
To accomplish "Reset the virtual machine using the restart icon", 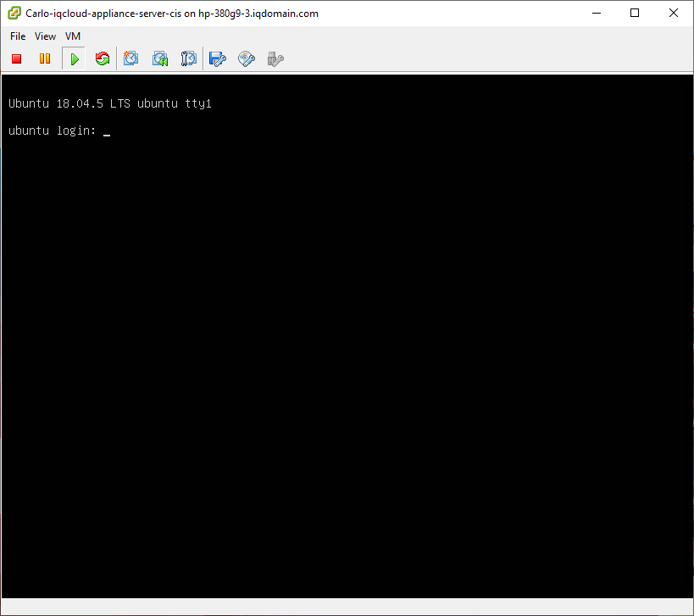I will 103,58.
